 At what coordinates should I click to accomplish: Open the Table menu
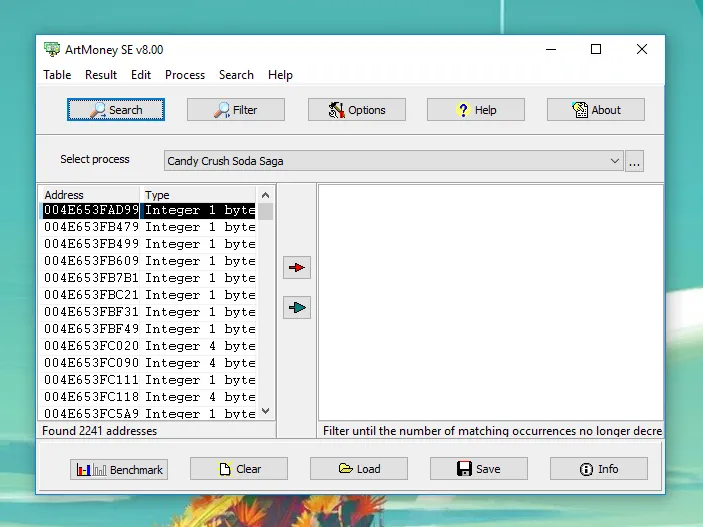tap(57, 75)
